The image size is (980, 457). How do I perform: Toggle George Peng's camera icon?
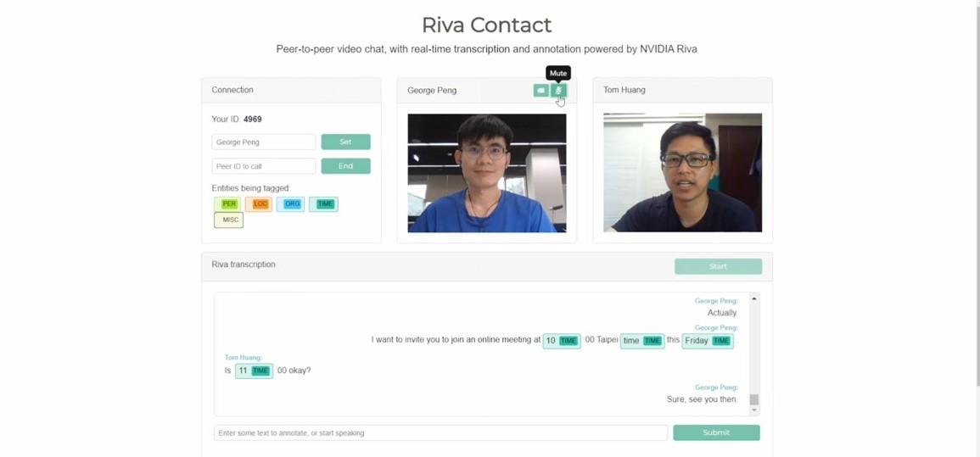(540, 91)
